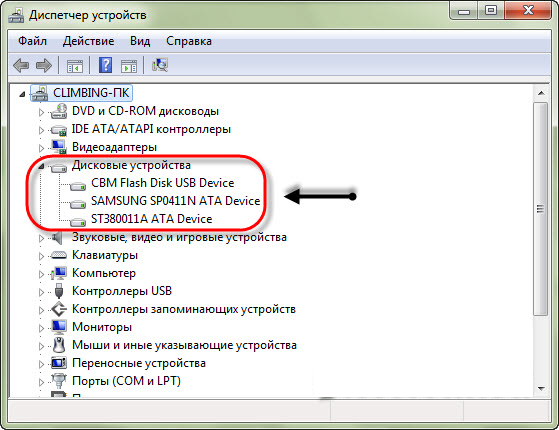This screenshot has height=430, width=559.
Task: Open the Справка menu
Action: (x=189, y=41)
